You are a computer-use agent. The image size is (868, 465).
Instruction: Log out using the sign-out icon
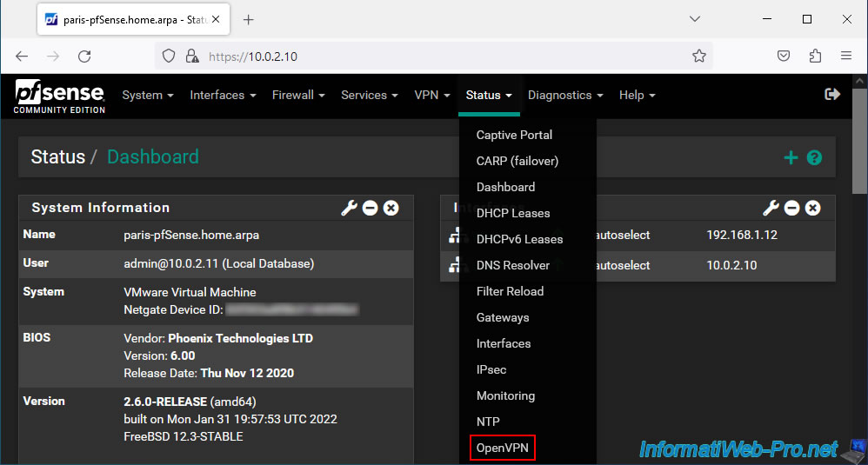tap(832, 95)
